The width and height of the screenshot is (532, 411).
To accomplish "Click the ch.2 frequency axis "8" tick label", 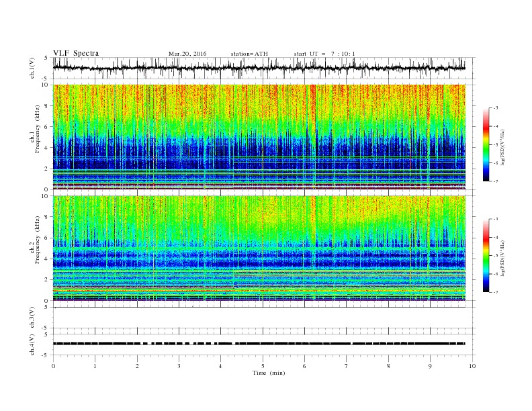I will (x=47, y=217).
